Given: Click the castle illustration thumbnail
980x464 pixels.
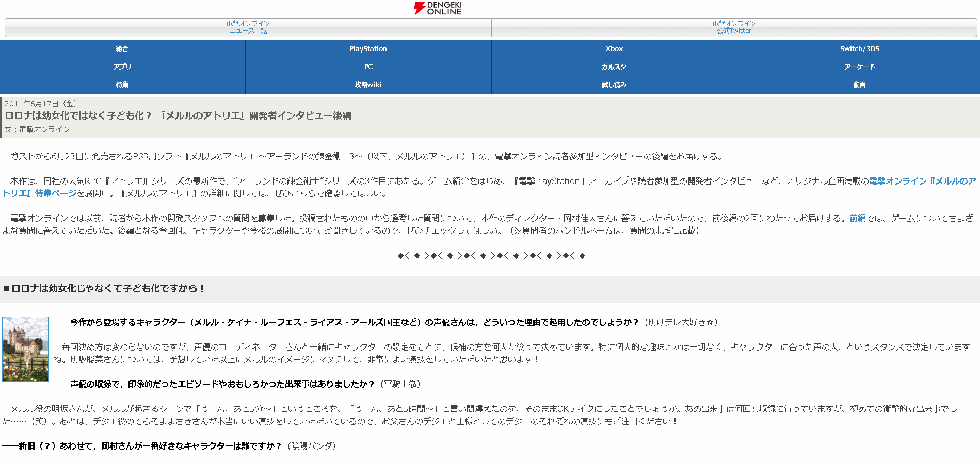Looking at the screenshot, I should (25, 349).
